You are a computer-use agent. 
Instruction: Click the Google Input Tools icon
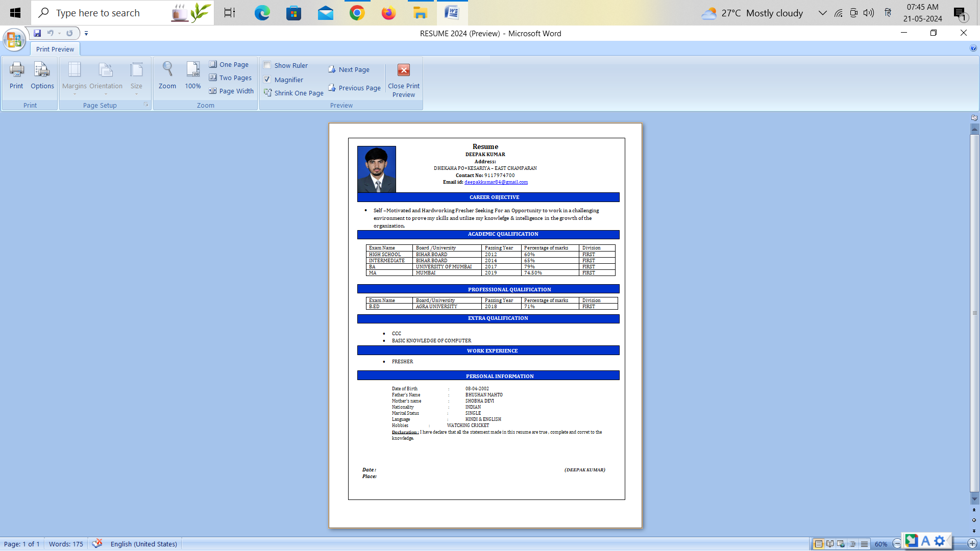[911, 540]
